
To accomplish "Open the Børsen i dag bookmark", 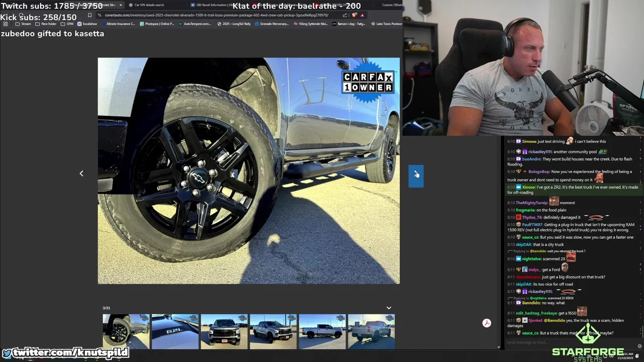I will click(x=349, y=24).
